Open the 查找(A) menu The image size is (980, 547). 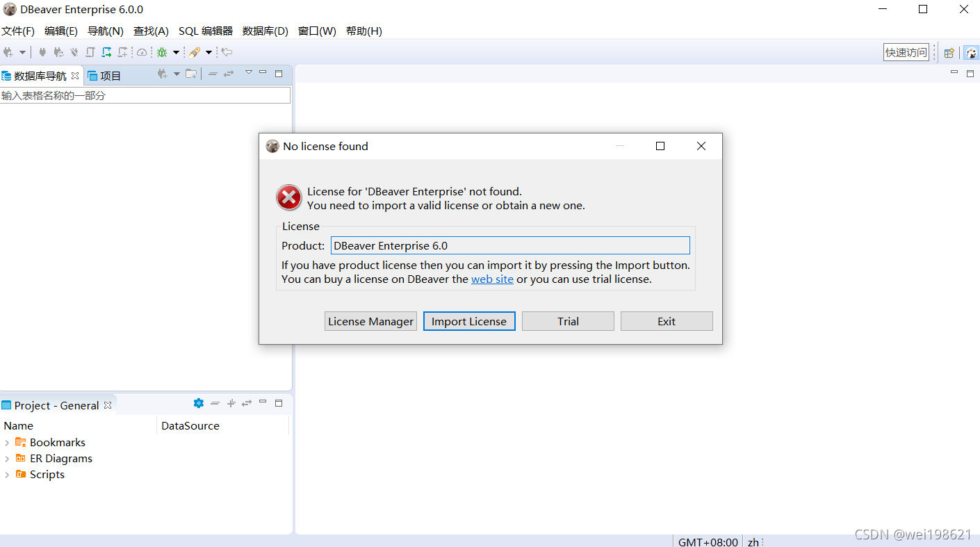coord(151,31)
